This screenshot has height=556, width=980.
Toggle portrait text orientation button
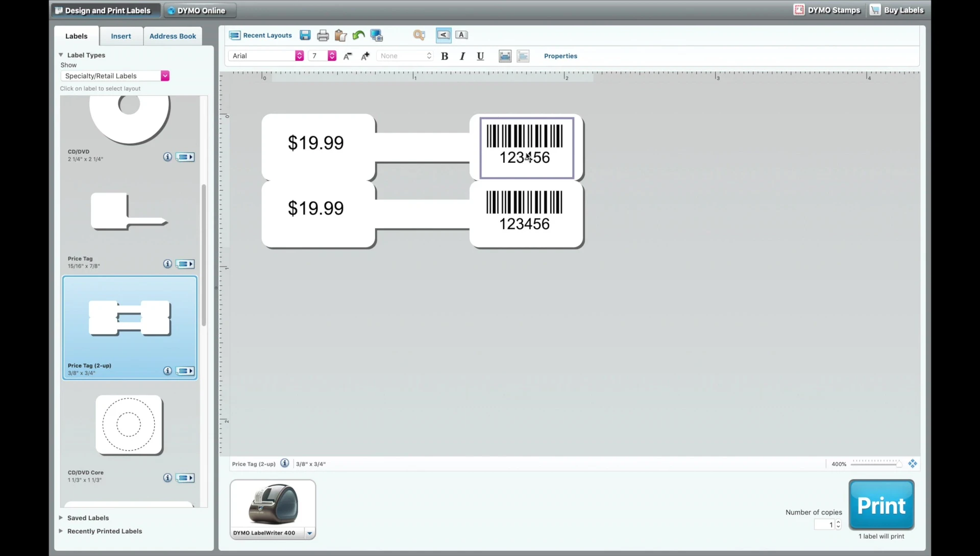tap(461, 35)
